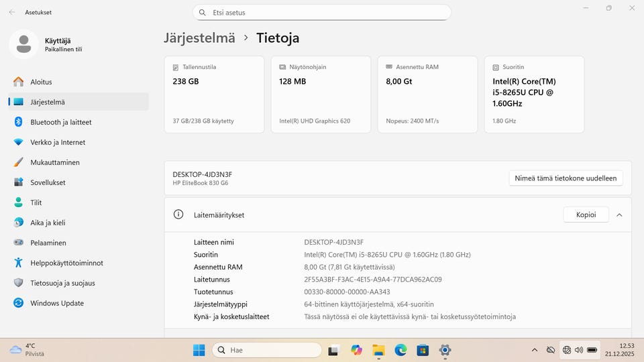Click the text 64-bittinen käyttöjärjestelmä, x64-suoritin
This screenshot has width=644, height=362.
coord(369,304)
